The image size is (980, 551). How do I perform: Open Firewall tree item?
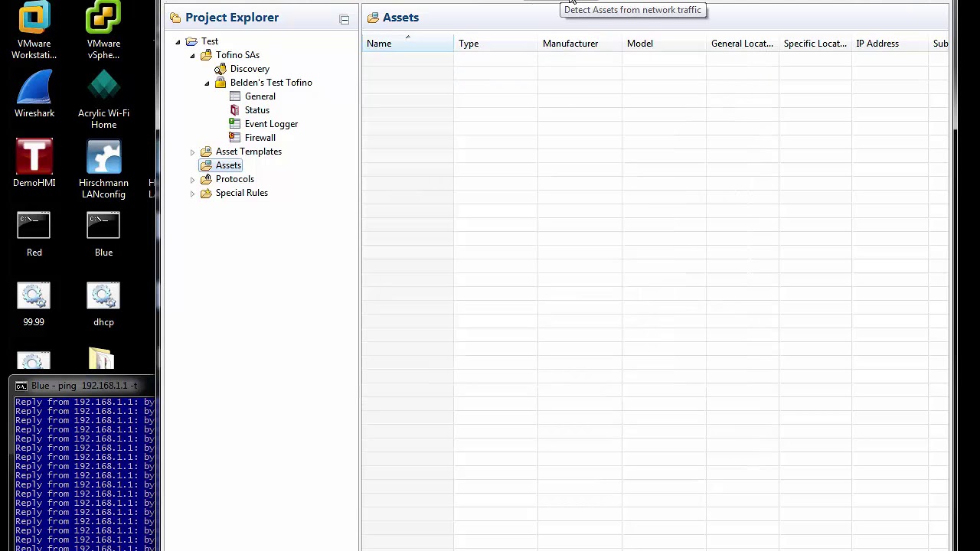coord(260,138)
